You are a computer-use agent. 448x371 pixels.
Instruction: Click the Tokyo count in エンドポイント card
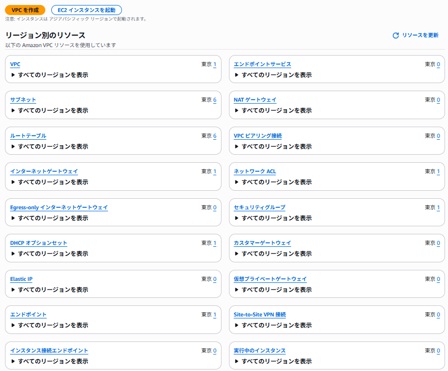point(215,315)
